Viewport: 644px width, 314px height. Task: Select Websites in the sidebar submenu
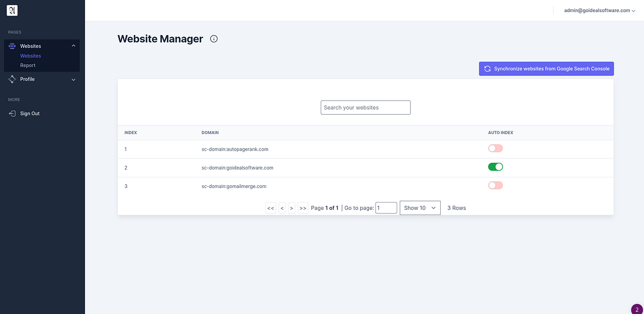[x=30, y=55]
